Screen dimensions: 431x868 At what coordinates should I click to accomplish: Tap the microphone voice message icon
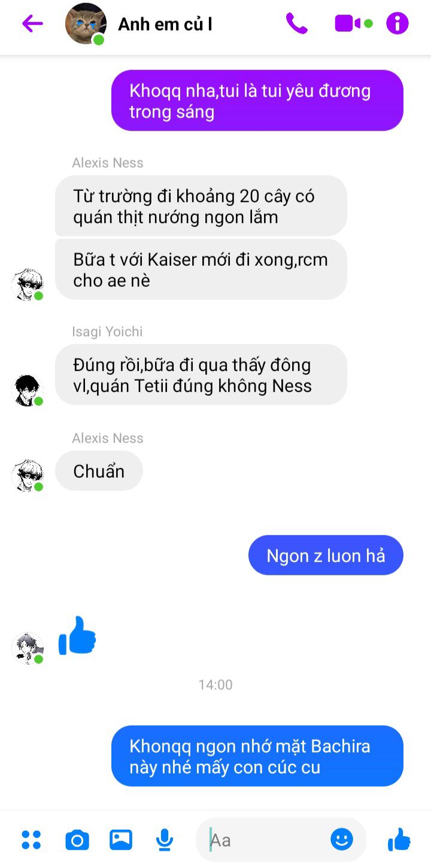[x=164, y=840]
